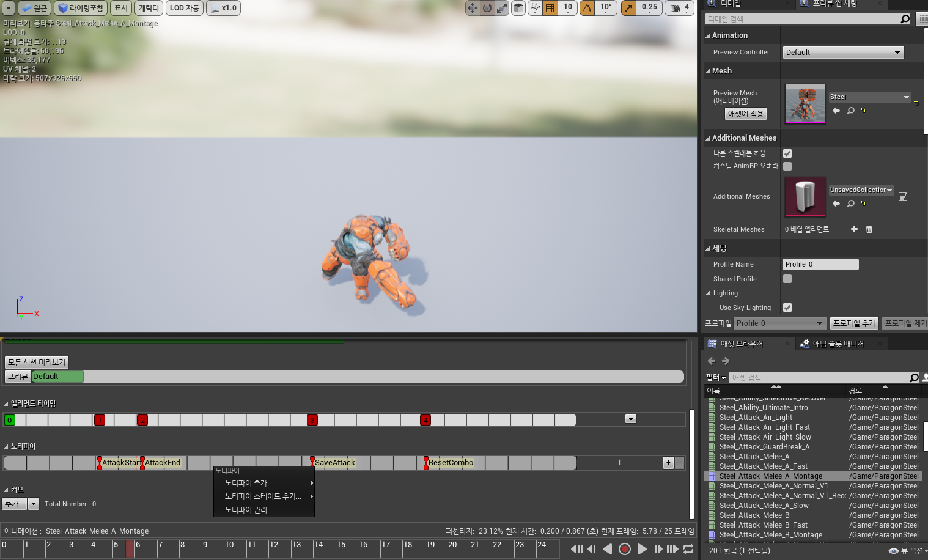
Task: Toggle 다른 스켈레톤 허용 checkbox
Action: [787, 153]
